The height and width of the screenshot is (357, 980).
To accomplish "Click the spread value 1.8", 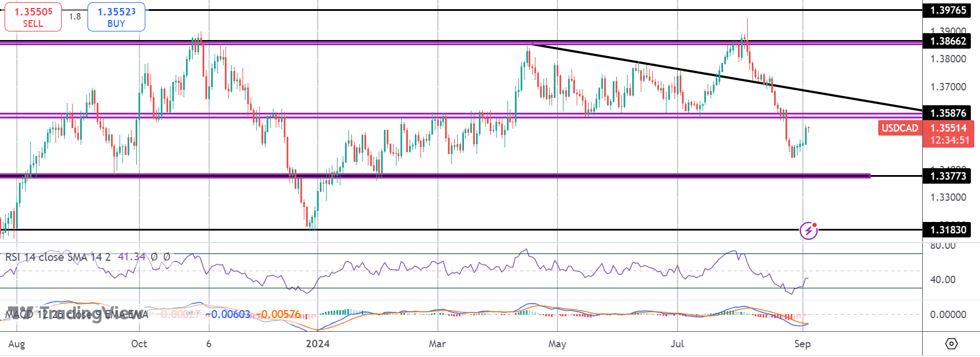I will [x=75, y=17].
